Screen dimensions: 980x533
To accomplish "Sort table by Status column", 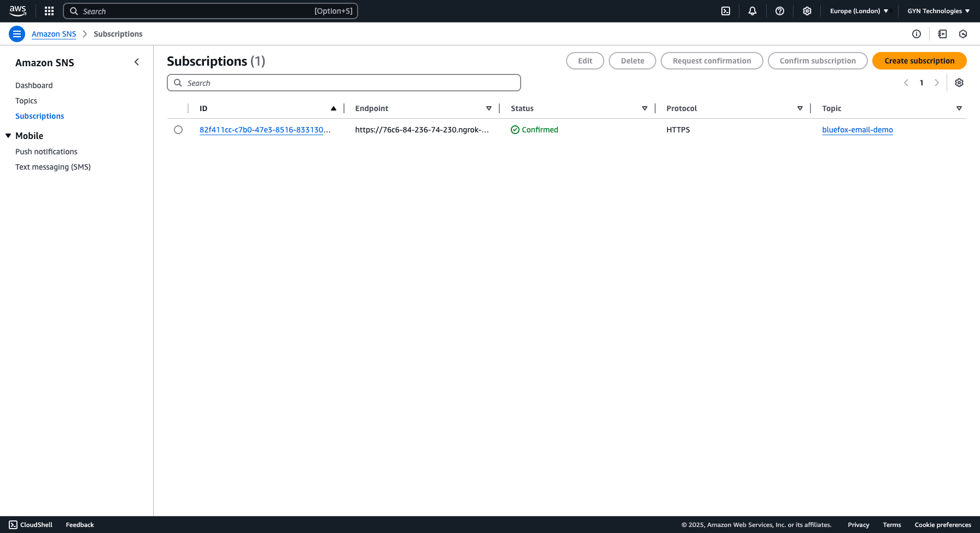I will pos(644,108).
